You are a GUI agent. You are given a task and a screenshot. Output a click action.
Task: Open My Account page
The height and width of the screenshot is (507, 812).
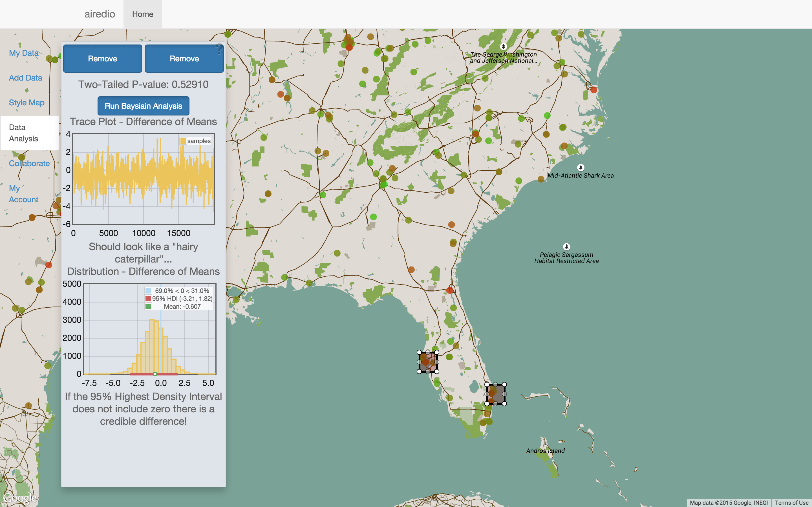[23, 194]
